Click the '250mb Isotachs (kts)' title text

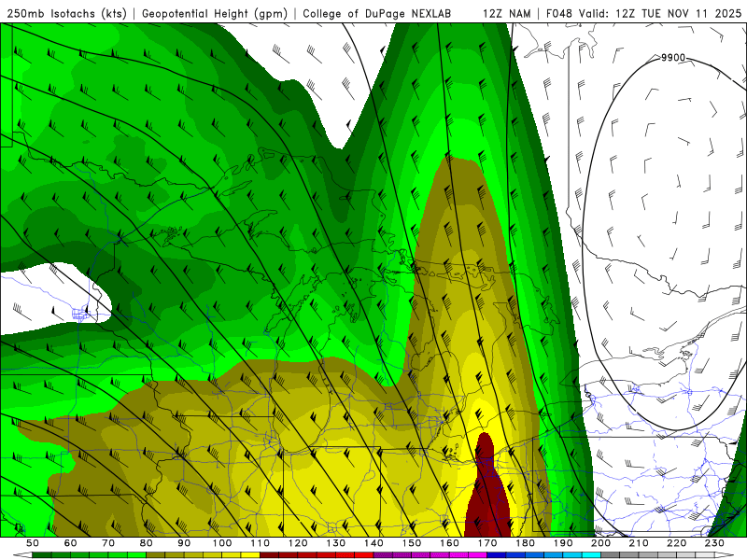(67, 14)
